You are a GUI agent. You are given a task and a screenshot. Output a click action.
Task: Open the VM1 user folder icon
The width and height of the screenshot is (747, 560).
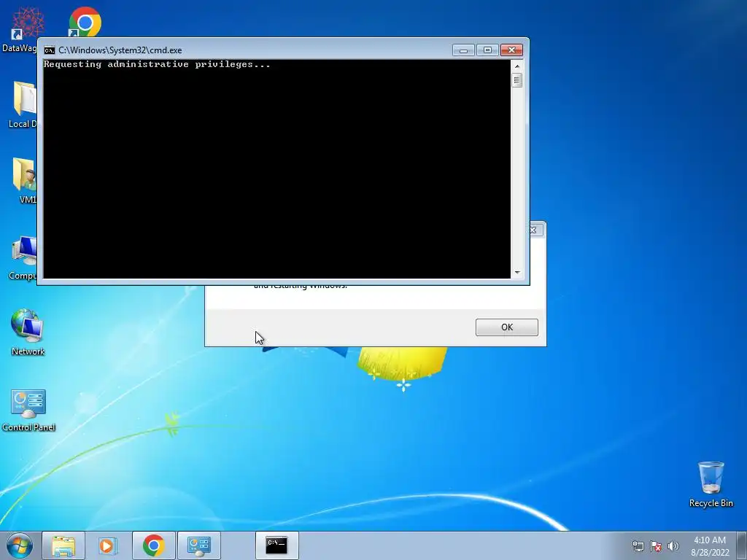click(x=25, y=180)
